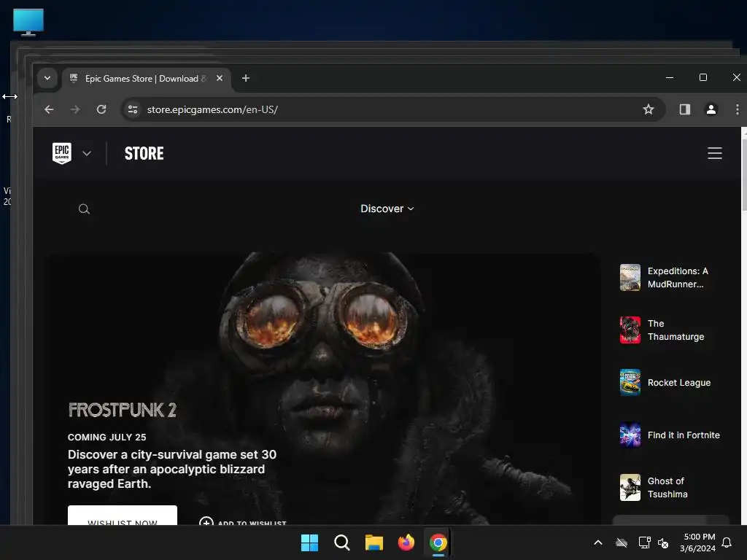Open notifications bell icon
This screenshot has width=747, height=560.
(727, 542)
